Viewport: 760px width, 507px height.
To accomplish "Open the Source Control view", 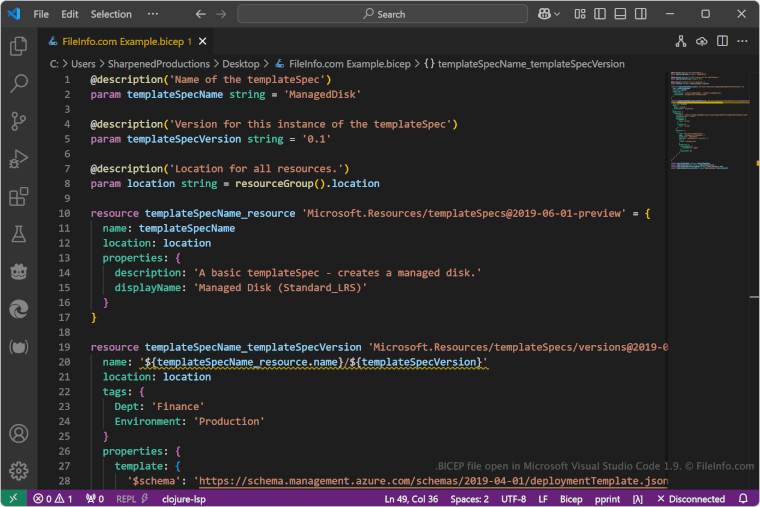I will point(18,122).
